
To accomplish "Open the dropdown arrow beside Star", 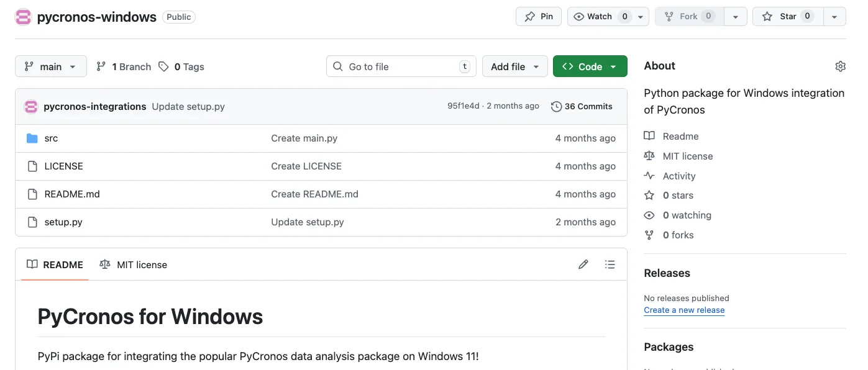I will (x=834, y=17).
